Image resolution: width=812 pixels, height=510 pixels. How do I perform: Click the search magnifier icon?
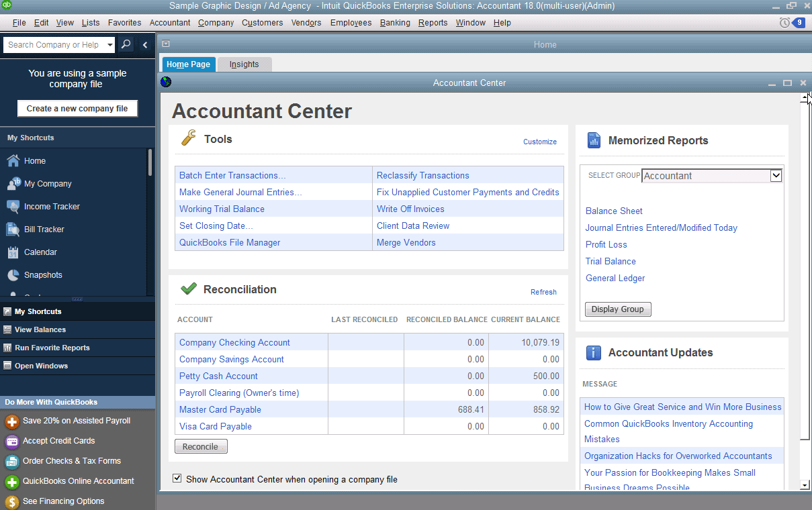tap(126, 45)
